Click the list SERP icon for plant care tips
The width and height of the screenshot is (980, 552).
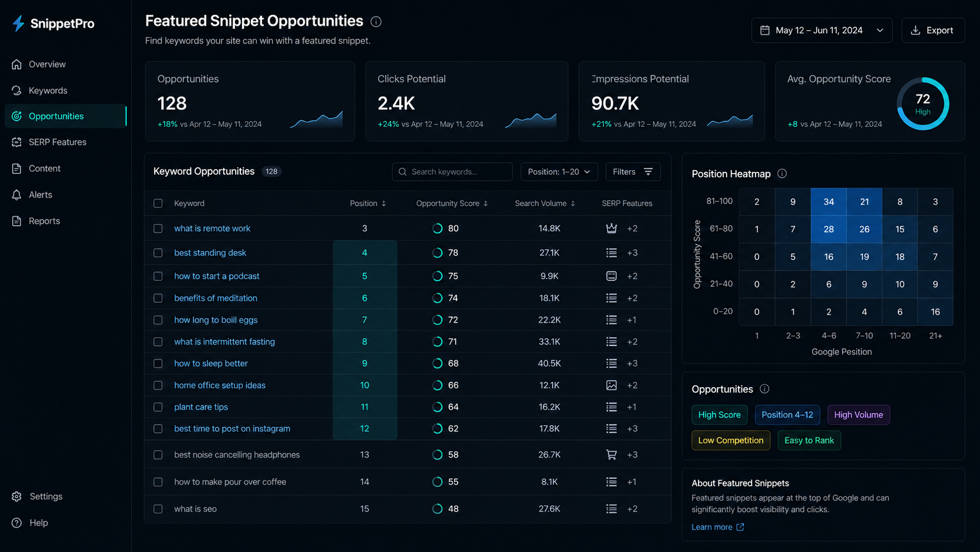(x=611, y=407)
